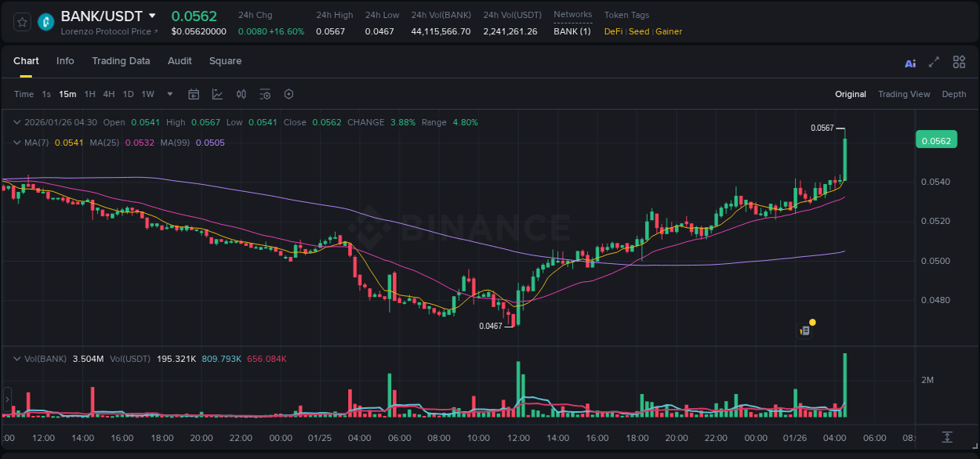This screenshot has height=459, width=980.
Task: Switch to the Trading Data tab
Action: pos(121,60)
